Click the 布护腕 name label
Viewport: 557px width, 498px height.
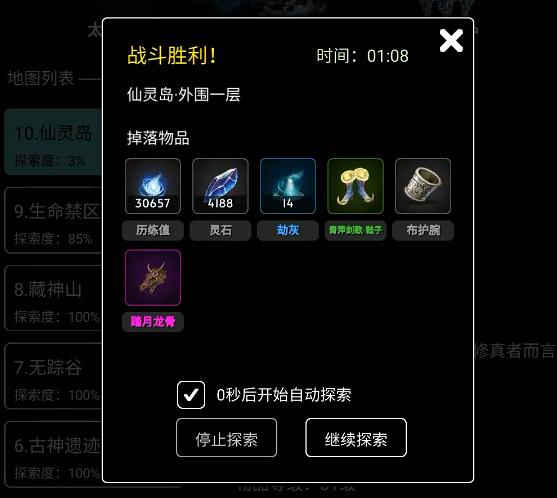click(x=423, y=231)
